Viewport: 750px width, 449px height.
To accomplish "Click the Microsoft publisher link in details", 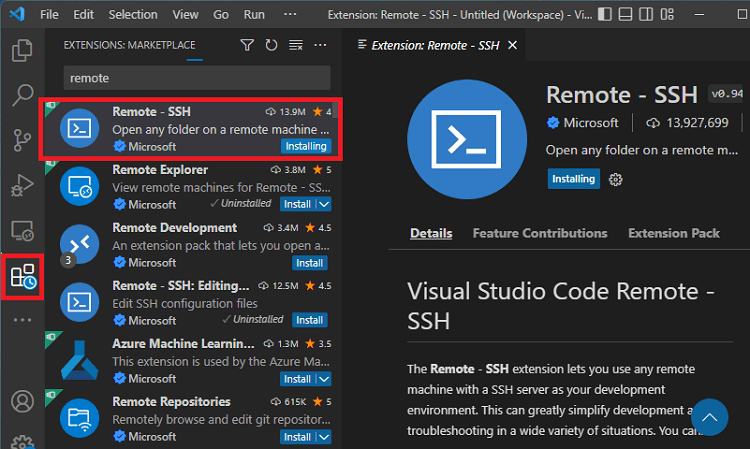I will [590, 123].
